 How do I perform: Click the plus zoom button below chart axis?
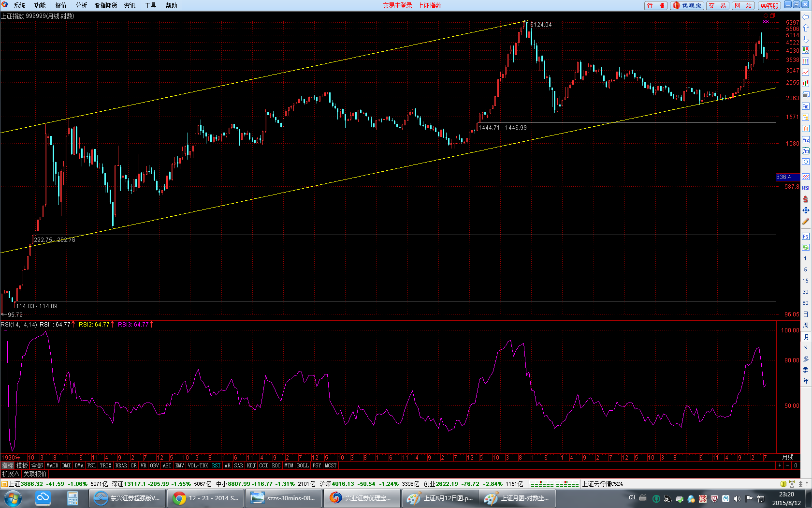(x=780, y=465)
